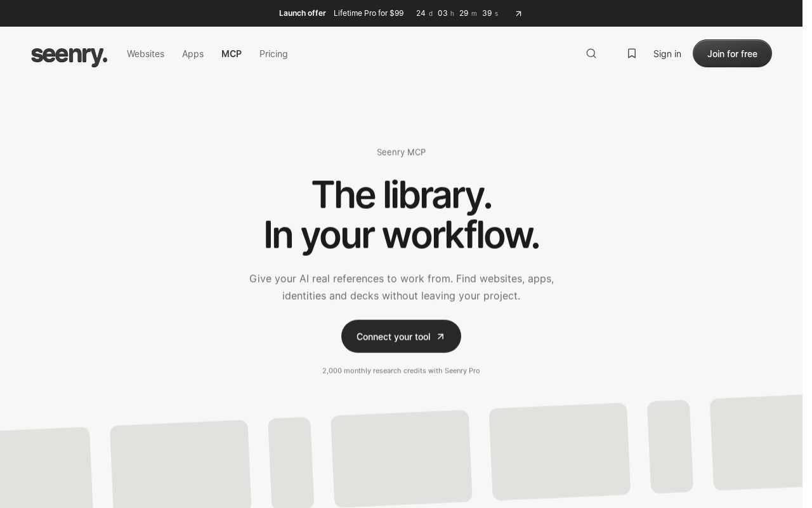Click the Sign in link
Viewport: 812px width, 508px height.
[x=667, y=54]
